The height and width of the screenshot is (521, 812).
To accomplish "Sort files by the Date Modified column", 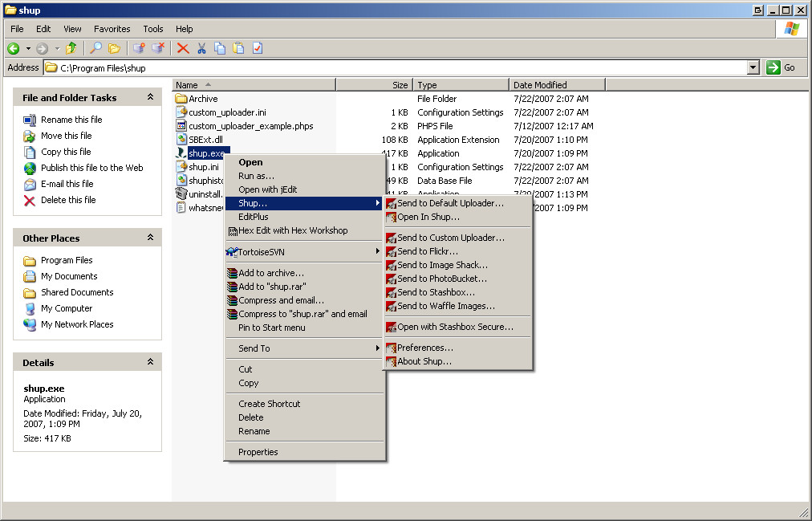I will coord(540,84).
